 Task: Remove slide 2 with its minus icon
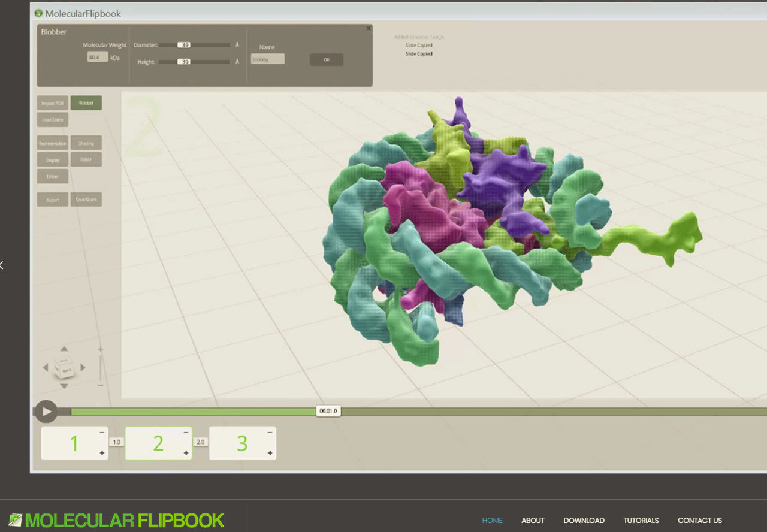point(186,432)
